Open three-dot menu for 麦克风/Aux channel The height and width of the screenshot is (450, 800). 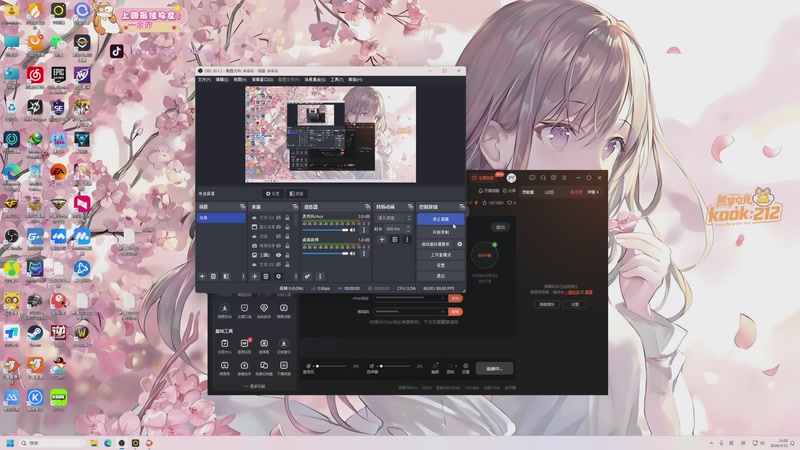[364, 230]
